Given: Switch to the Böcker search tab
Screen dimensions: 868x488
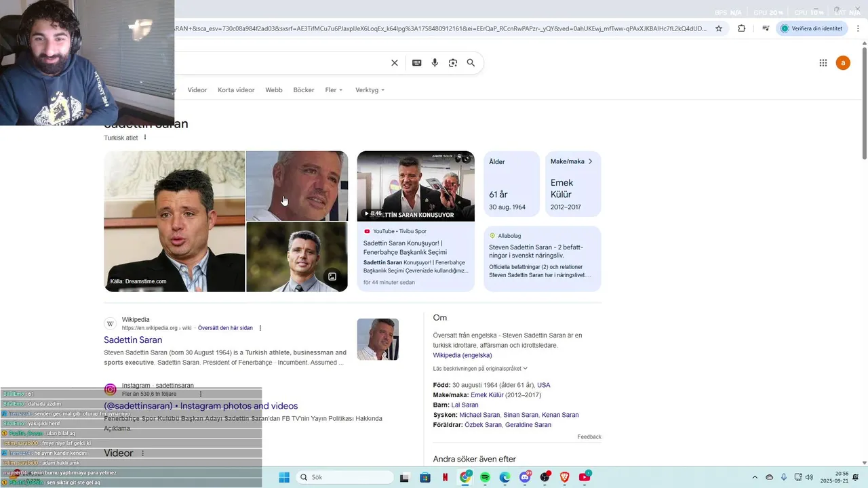Looking at the screenshot, I should 304,90.
